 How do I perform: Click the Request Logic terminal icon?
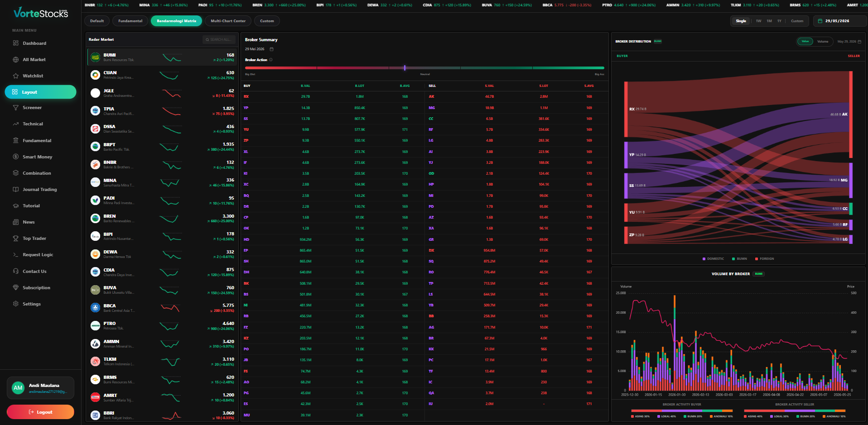pos(15,254)
